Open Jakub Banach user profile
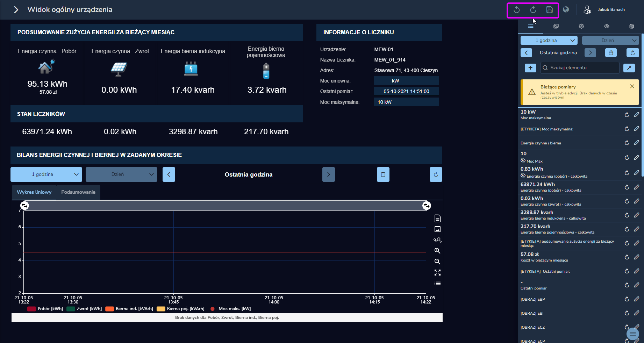This screenshot has width=644, height=343. point(604,9)
